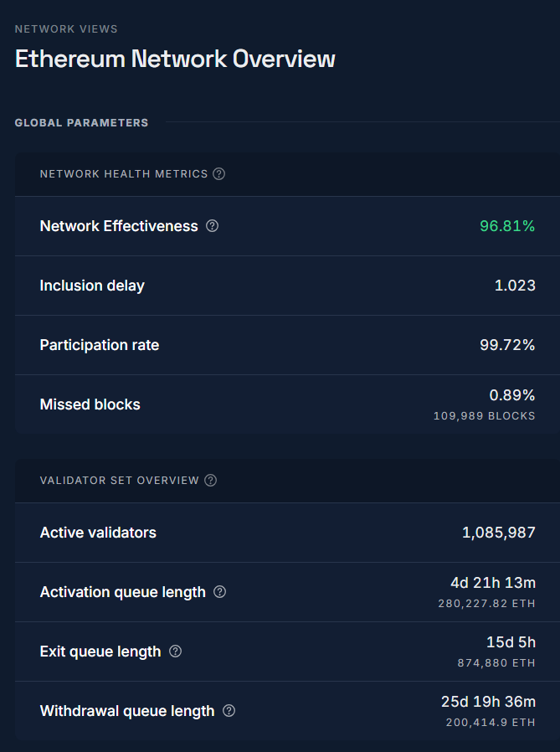Click the 96.81% Network Effectiveness value
The image size is (560, 752).
(x=506, y=226)
